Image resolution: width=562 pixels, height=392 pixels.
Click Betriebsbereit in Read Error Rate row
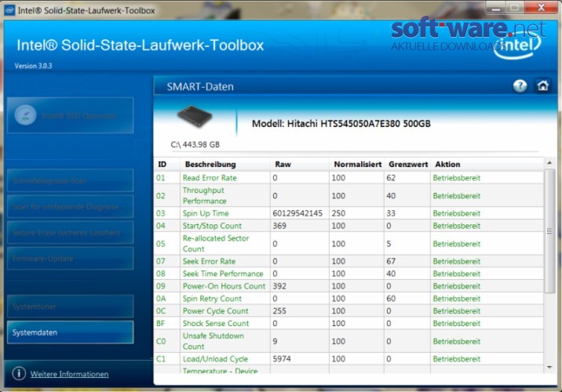[456, 178]
